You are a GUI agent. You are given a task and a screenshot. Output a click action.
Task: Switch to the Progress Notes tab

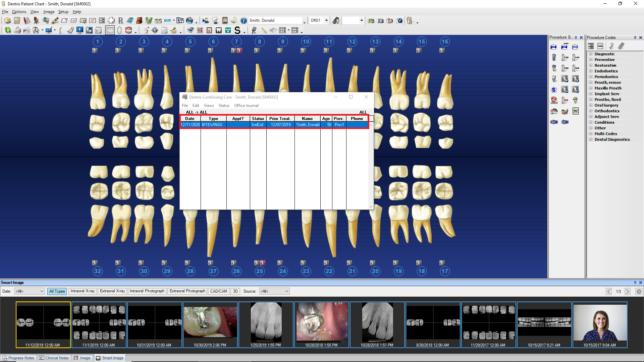[x=18, y=358]
